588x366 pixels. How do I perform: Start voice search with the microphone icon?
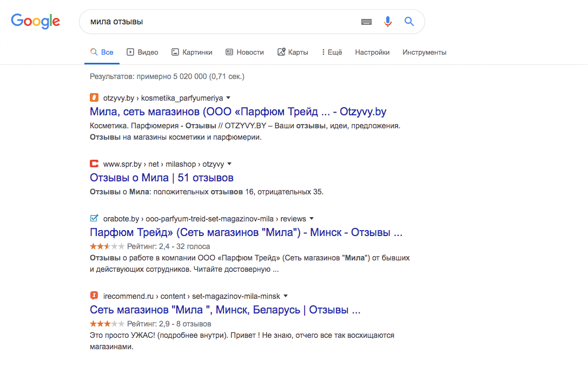click(x=388, y=22)
